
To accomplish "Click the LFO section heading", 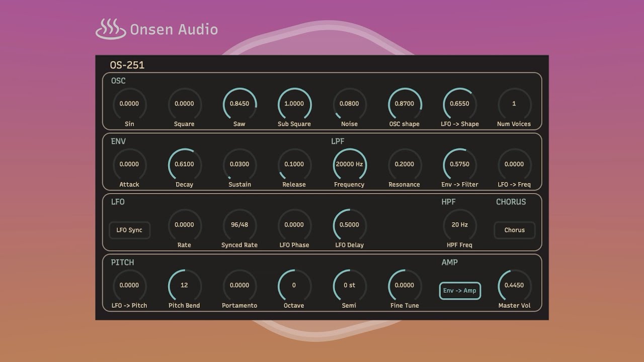I will tap(118, 202).
